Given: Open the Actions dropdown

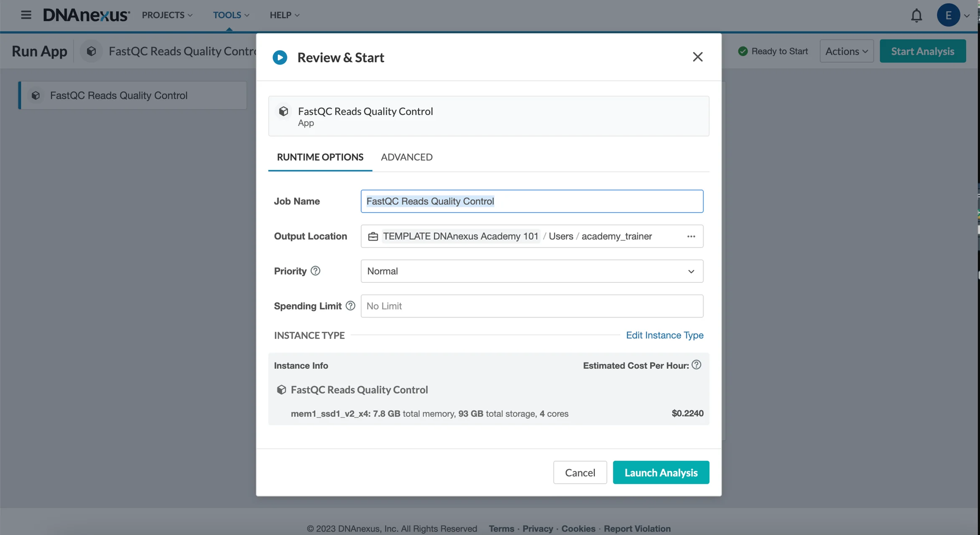Looking at the screenshot, I should (846, 51).
